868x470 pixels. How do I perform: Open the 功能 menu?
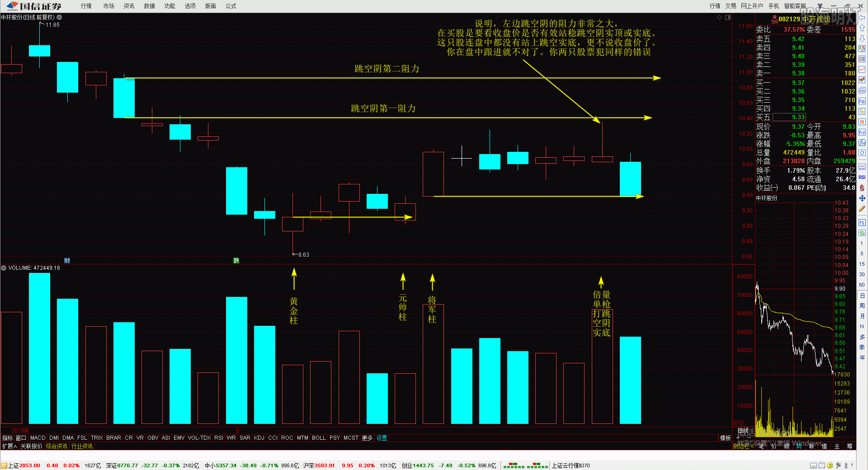click(x=170, y=6)
